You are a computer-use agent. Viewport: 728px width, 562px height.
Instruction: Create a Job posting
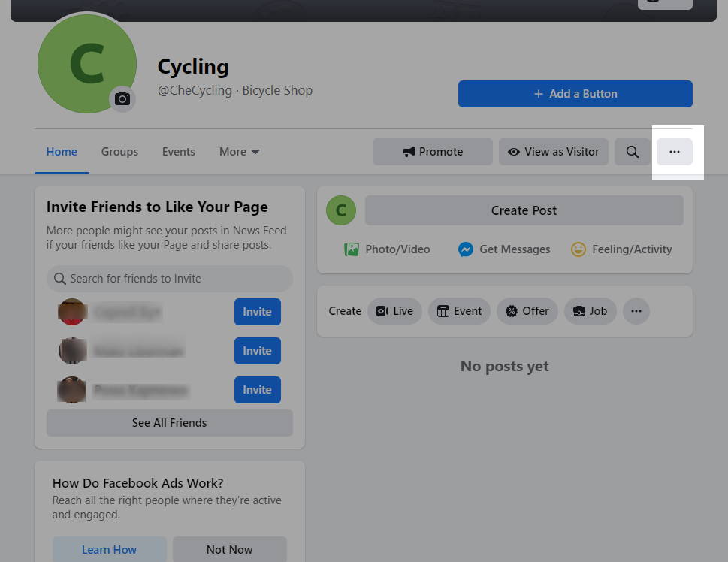[590, 310]
